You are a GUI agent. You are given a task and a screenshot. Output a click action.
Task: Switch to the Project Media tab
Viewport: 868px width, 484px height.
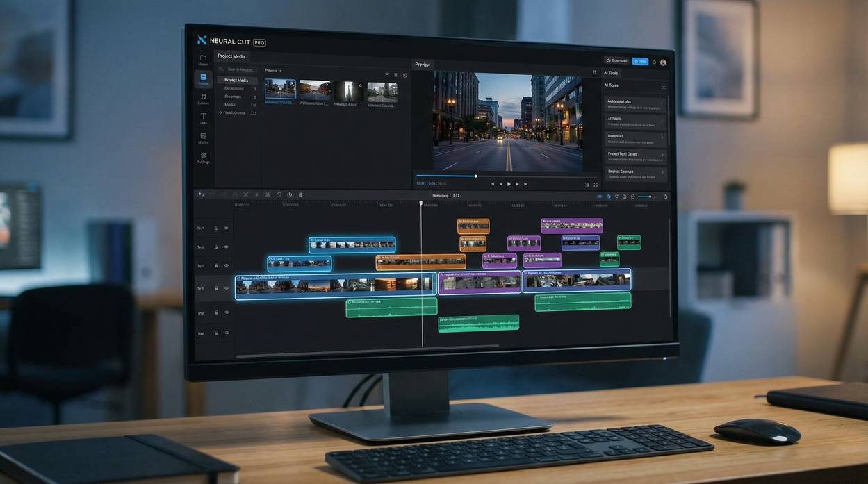[231, 56]
